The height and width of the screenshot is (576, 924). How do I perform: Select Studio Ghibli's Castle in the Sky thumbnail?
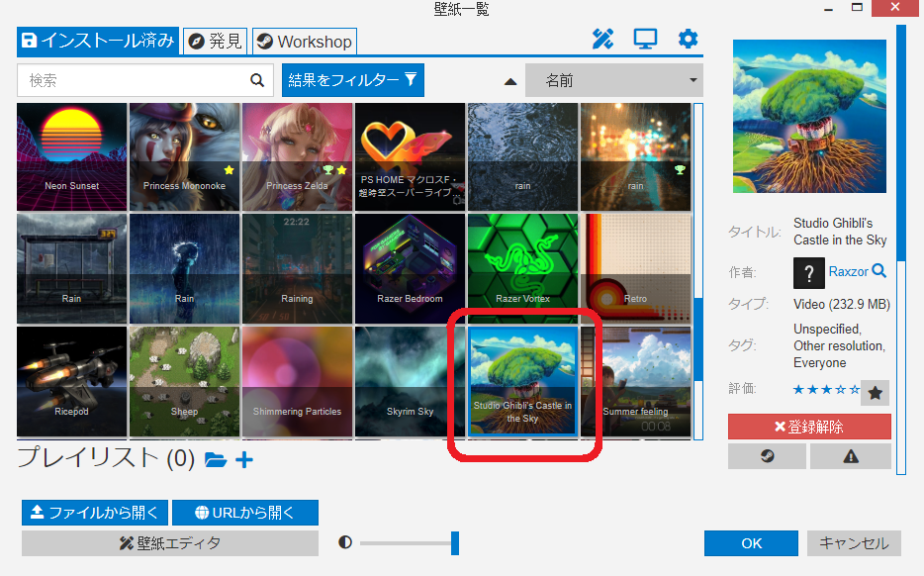[x=522, y=381]
